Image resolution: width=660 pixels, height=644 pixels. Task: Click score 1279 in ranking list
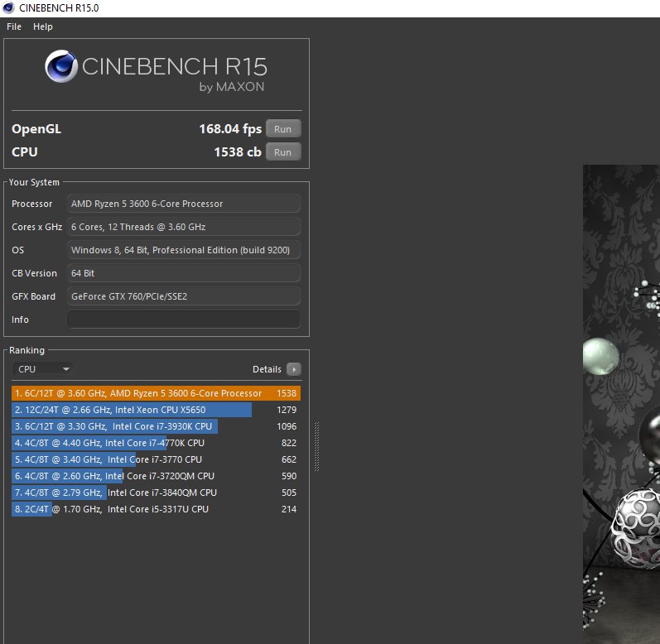(x=287, y=409)
